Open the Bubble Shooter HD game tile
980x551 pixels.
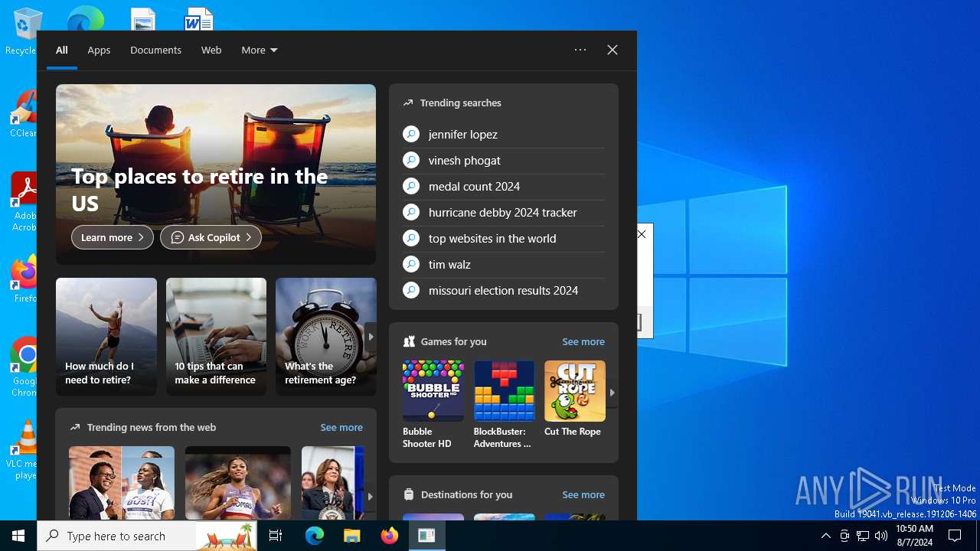[433, 405]
